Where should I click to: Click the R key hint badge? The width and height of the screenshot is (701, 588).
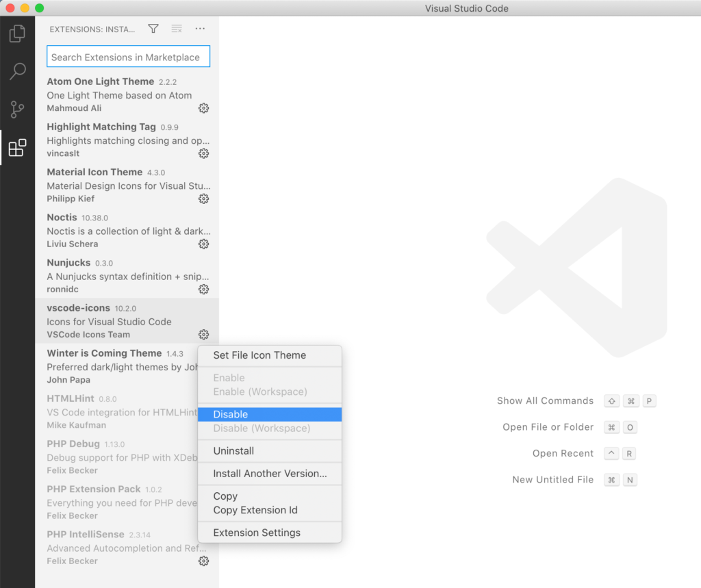[x=629, y=453]
